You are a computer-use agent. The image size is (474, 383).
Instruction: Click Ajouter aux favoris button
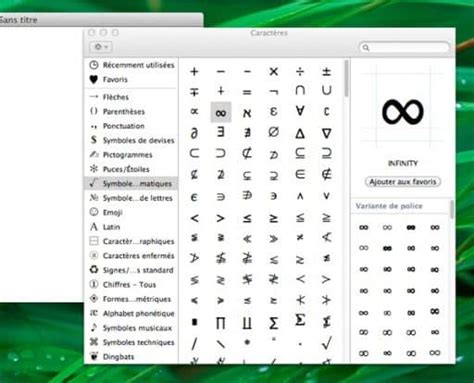(x=403, y=182)
